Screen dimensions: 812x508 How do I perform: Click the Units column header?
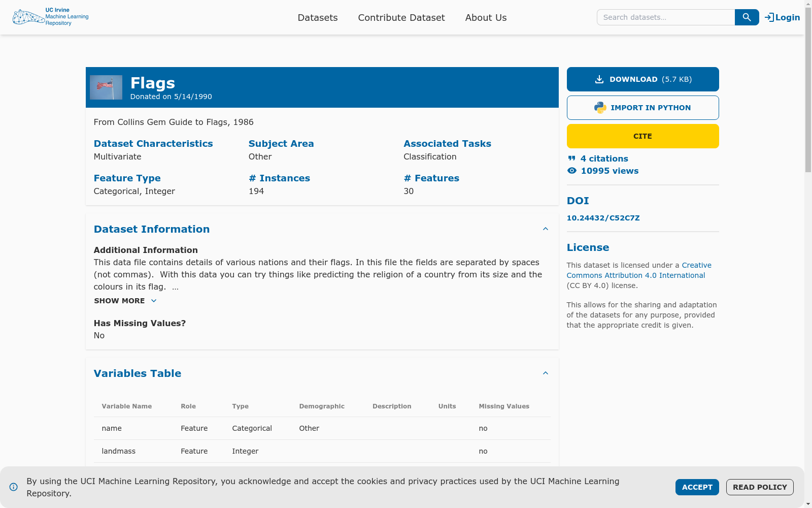click(447, 406)
